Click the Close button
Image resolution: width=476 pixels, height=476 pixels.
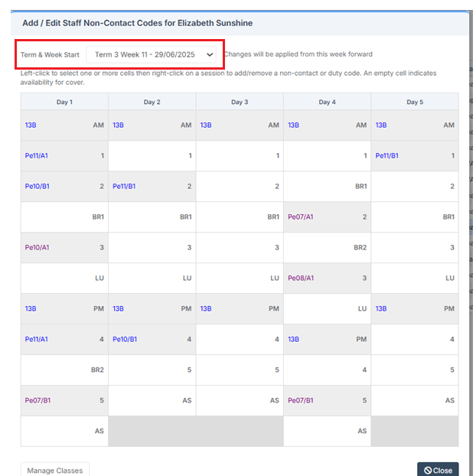[x=438, y=470]
